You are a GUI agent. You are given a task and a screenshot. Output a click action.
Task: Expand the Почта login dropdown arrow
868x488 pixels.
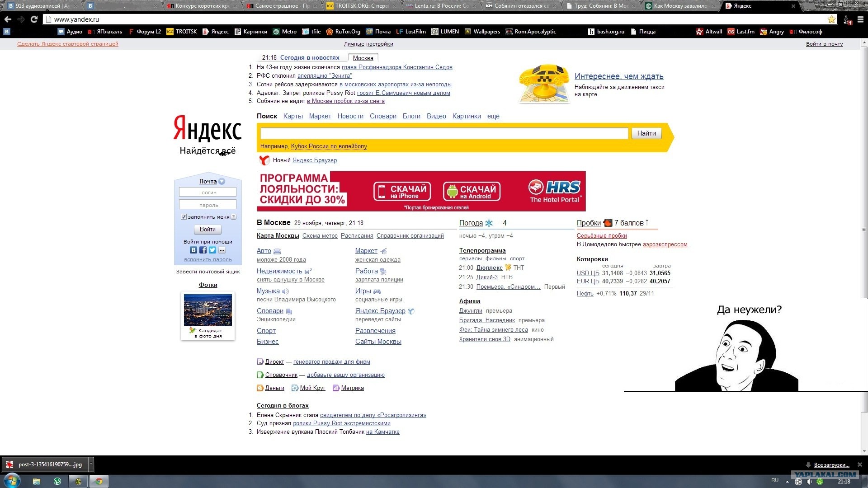tap(222, 181)
